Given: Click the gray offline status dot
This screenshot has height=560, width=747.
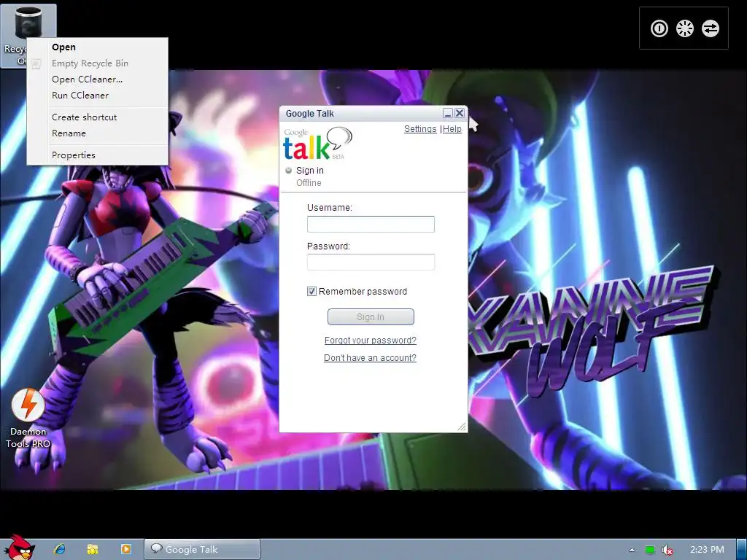Looking at the screenshot, I should [288, 171].
